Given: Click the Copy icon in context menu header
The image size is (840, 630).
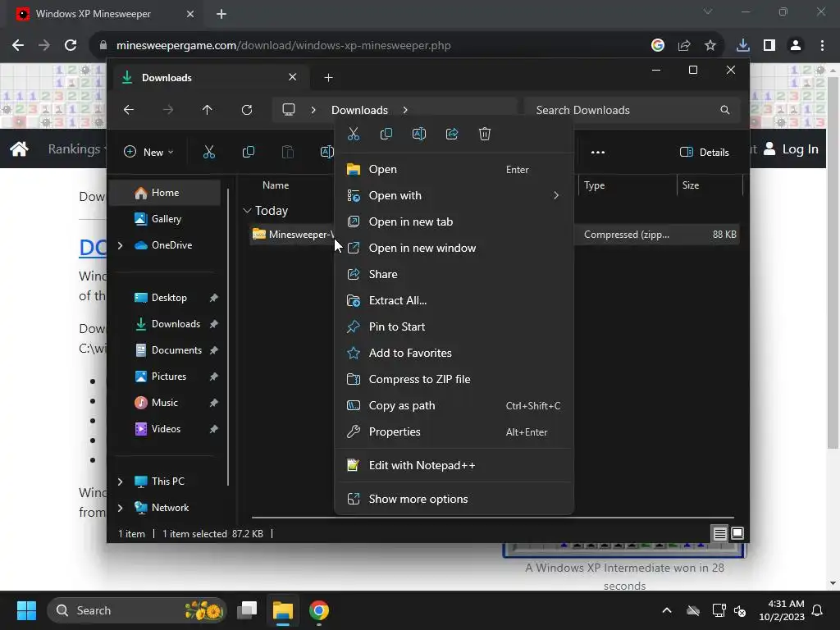Looking at the screenshot, I should [x=386, y=134].
